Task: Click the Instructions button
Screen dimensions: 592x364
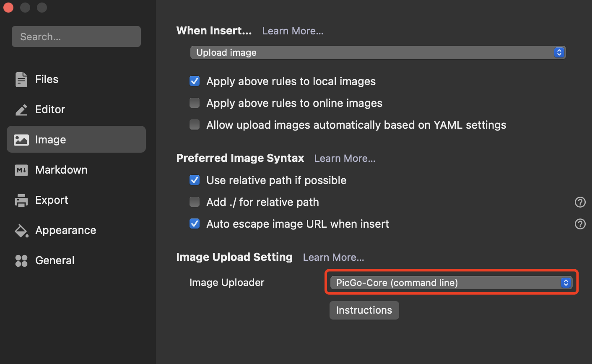Action: click(364, 310)
